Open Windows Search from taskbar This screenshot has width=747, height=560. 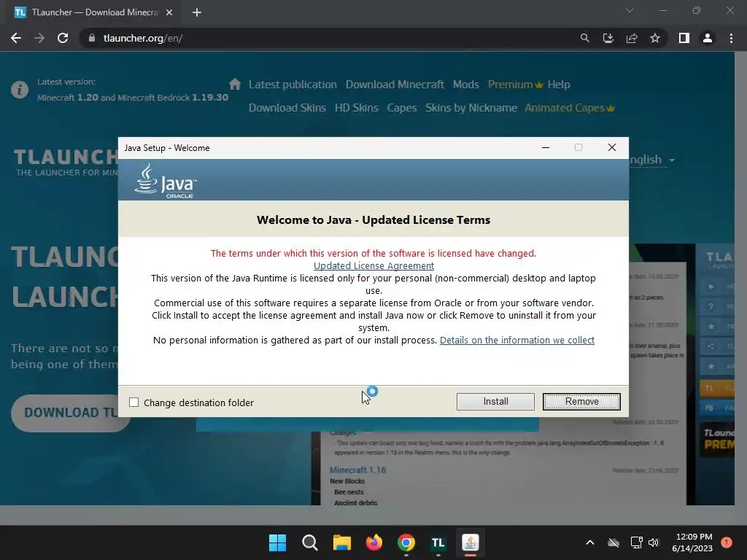pos(309,542)
